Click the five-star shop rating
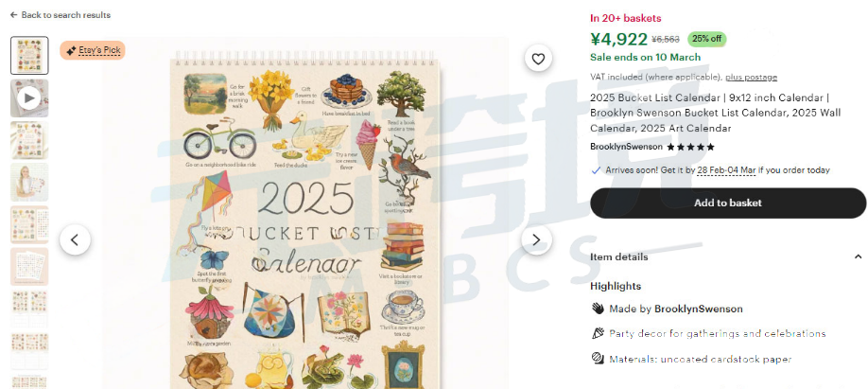 (690, 147)
